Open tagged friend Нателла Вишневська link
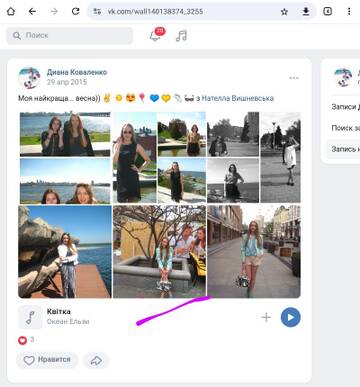 [238, 98]
